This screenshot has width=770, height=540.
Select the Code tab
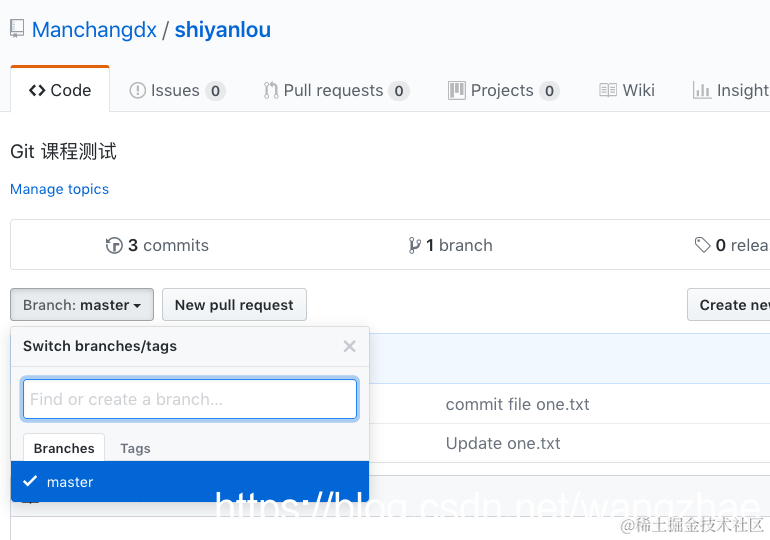click(x=60, y=90)
